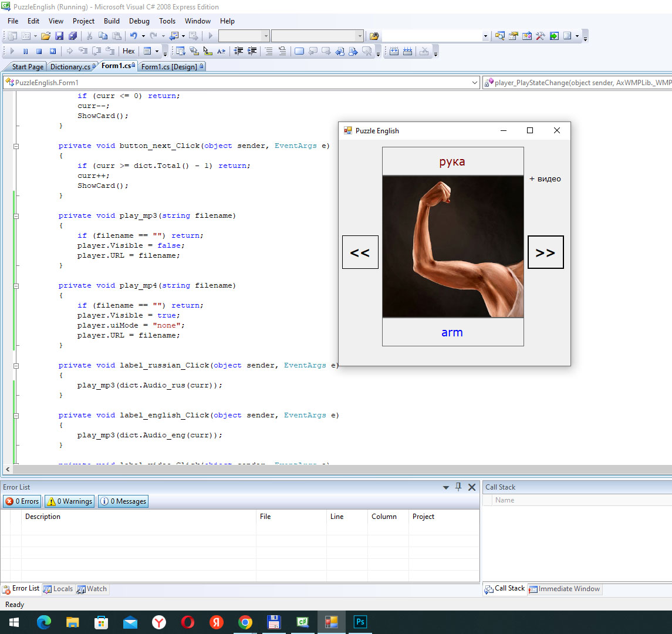672x634 pixels.
Task: Collapse the label_english_Click method outline
Action: click(16, 416)
